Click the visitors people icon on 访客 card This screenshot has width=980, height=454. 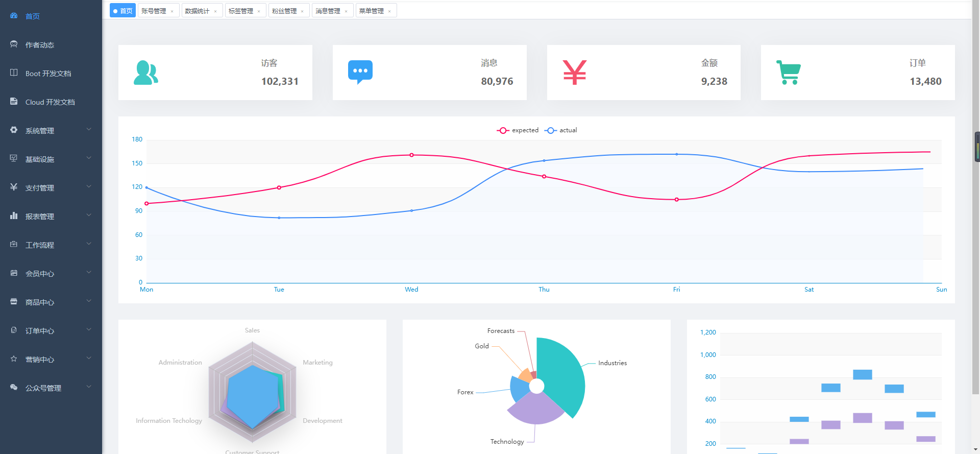(x=146, y=73)
